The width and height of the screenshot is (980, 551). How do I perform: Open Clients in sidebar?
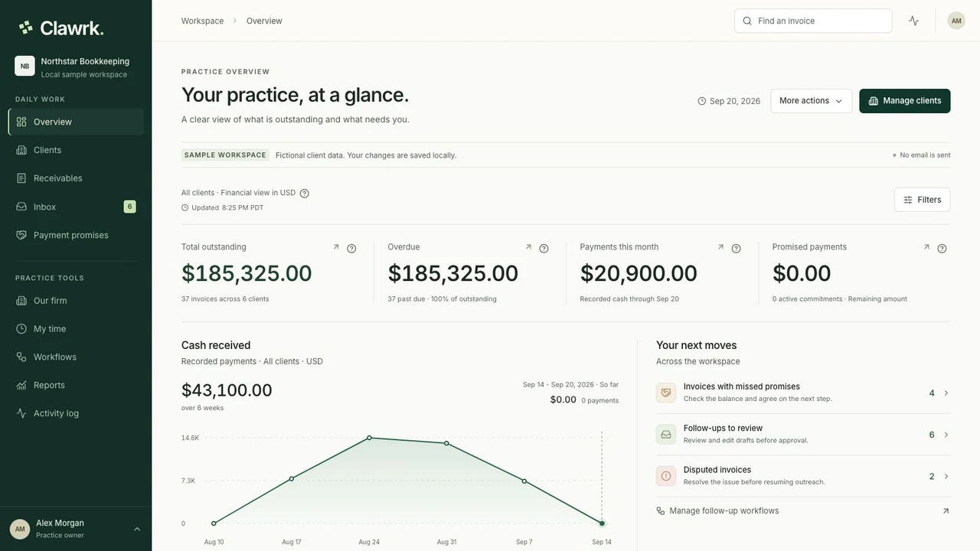tap(76, 150)
